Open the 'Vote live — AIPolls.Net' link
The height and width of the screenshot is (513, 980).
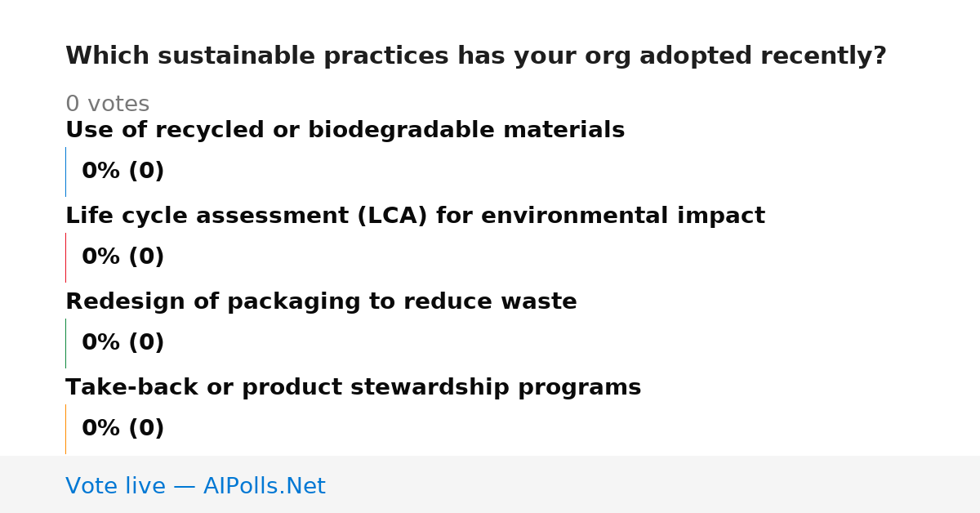[x=195, y=487]
